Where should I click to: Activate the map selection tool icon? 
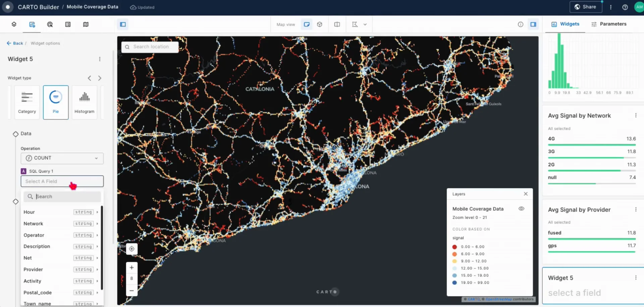356,24
